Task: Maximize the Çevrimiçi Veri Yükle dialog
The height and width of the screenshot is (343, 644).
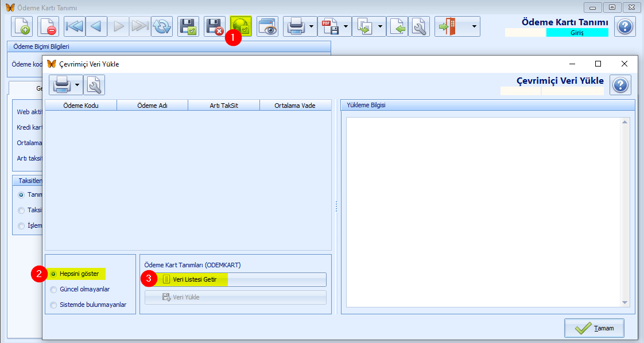Action: point(598,64)
